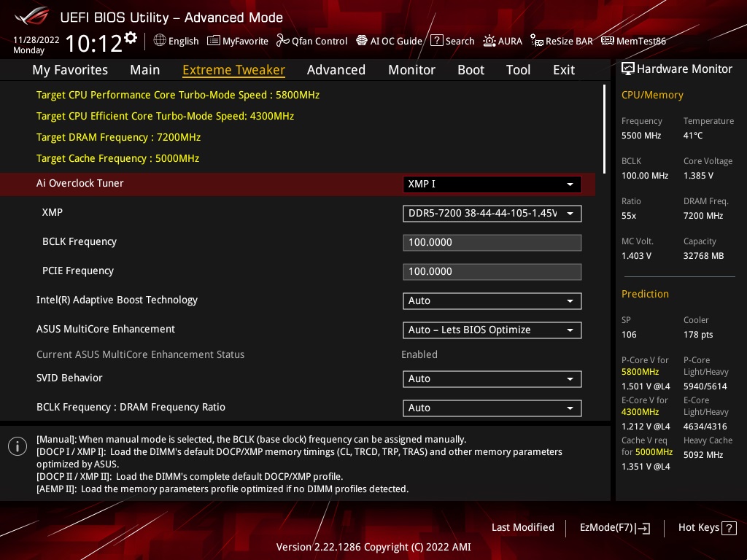Open the Ai Overclock Tuner dropdown
The image size is (747, 560).
492,184
